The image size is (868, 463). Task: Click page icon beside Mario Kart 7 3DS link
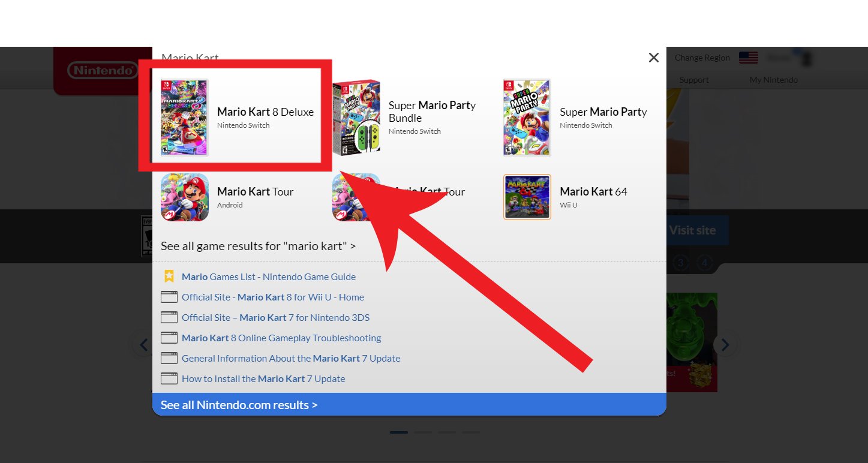click(x=169, y=317)
